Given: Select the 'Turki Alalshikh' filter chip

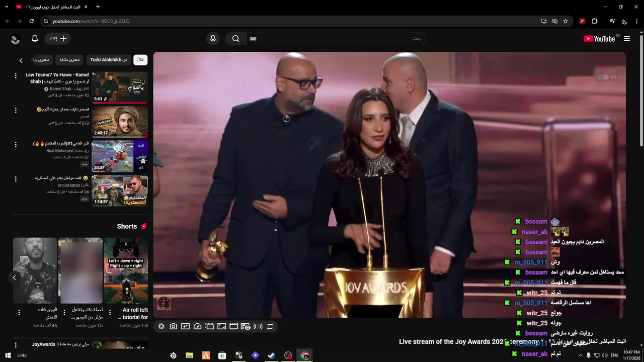Looking at the screenshot, I should (109, 60).
